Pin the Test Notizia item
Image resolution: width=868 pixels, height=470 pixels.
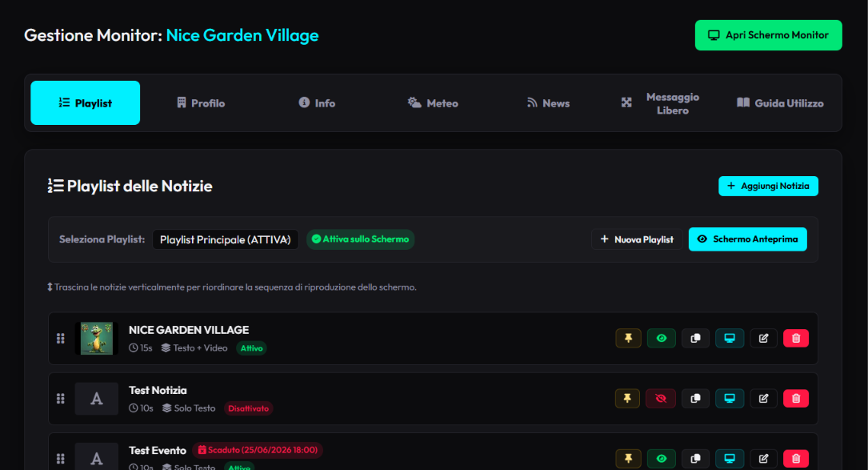[x=628, y=399]
